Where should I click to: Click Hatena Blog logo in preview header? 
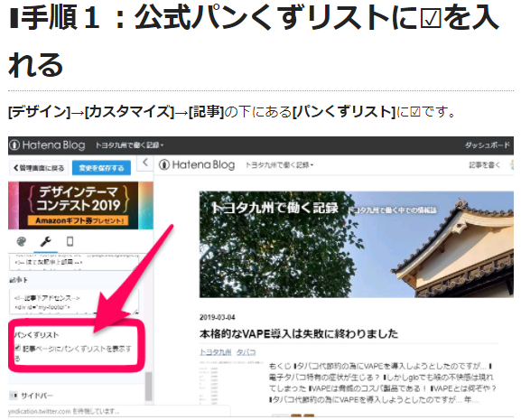pos(197,164)
